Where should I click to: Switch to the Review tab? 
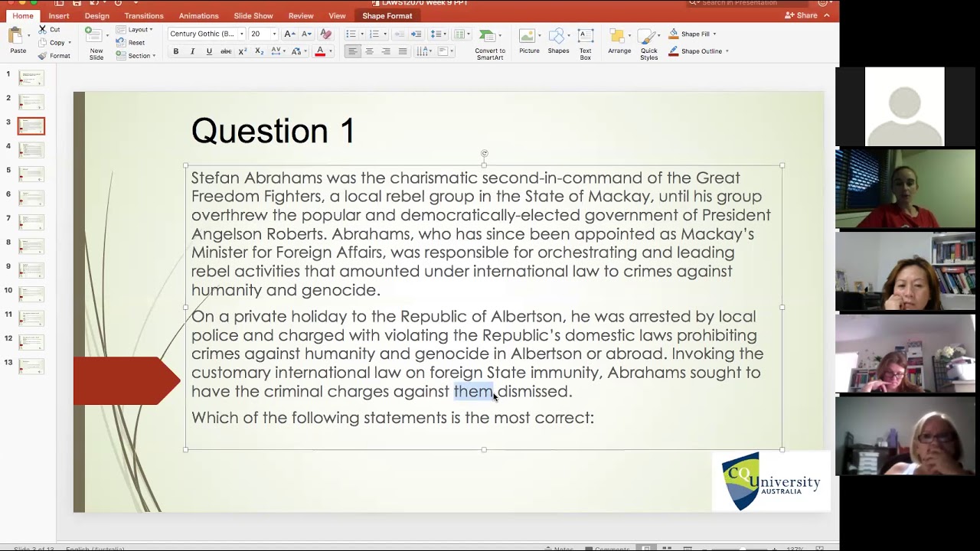pos(301,15)
